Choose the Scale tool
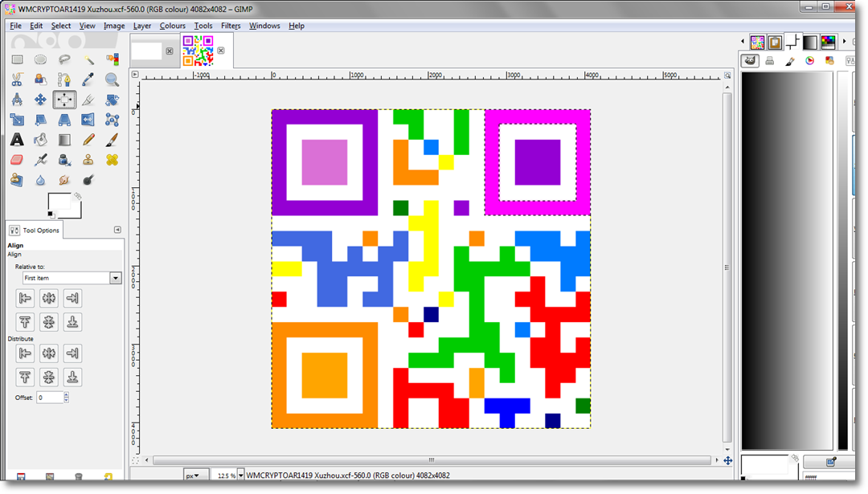Viewport: 868px width, 494px height. click(x=17, y=120)
